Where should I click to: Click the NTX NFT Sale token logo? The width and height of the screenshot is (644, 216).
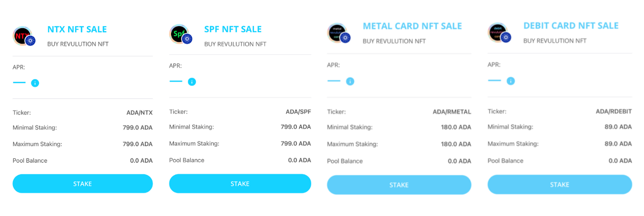point(24,36)
